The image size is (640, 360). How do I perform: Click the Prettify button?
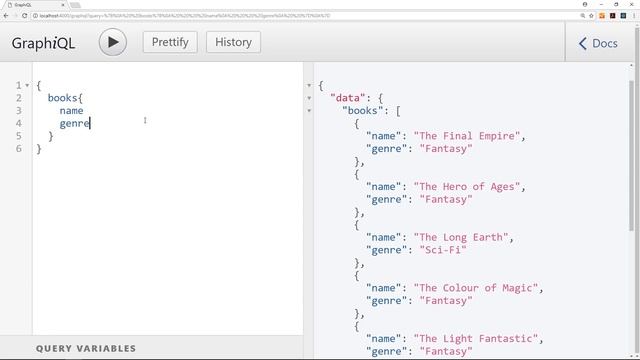point(170,42)
